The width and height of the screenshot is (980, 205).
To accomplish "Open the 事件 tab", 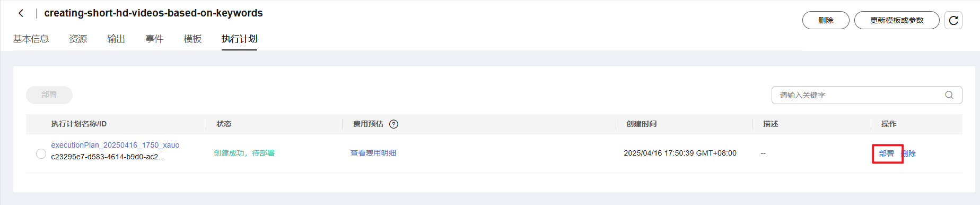I will point(154,39).
